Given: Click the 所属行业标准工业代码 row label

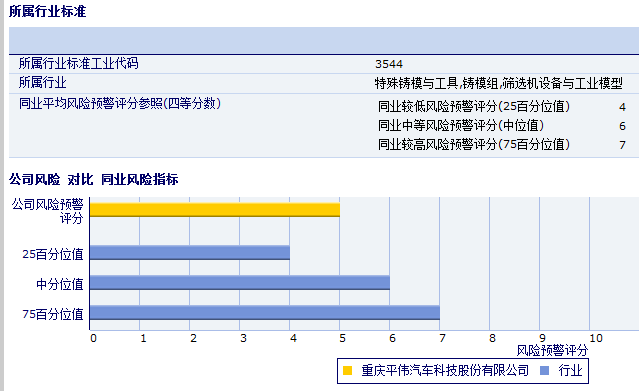Looking at the screenshot, I should (x=79, y=64).
